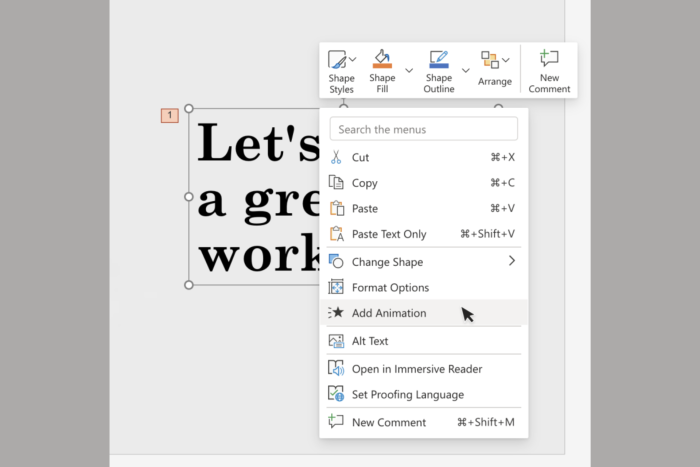
Task: Click the New Comment icon in context menu
Action: tap(336, 421)
